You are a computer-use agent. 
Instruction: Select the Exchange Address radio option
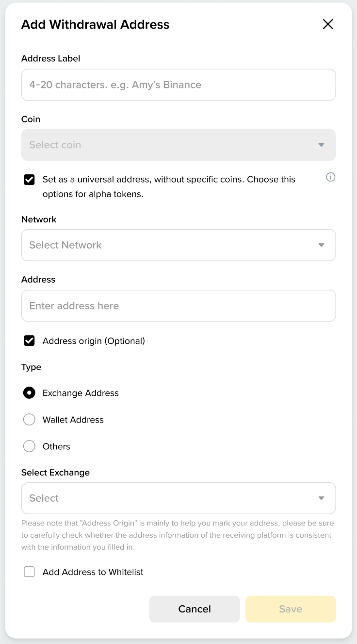click(30, 393)
